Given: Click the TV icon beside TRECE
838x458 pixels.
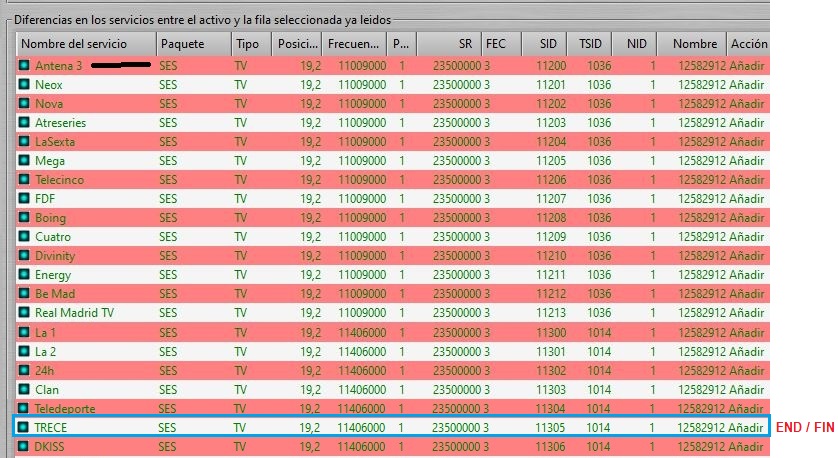Looking at the screenshot, I should point(23,427).
